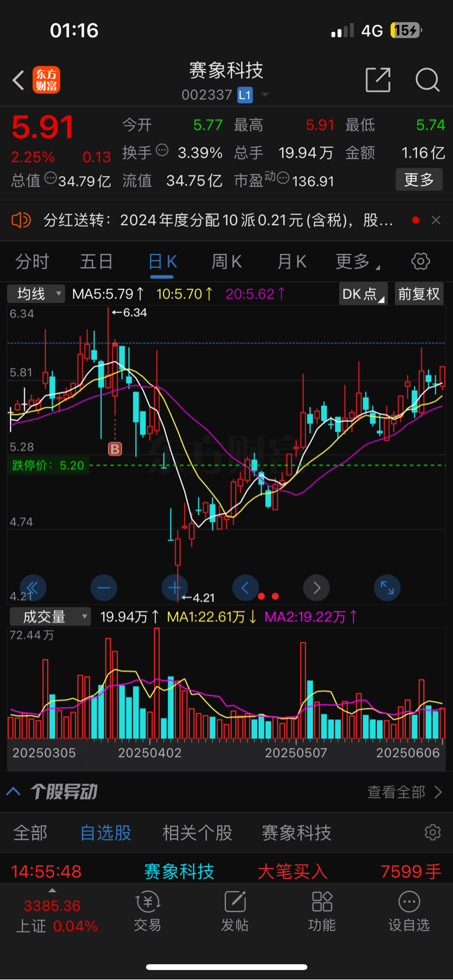Switch to 分时 chart tab
Screen dimensions: 453x980
[32, 261]
